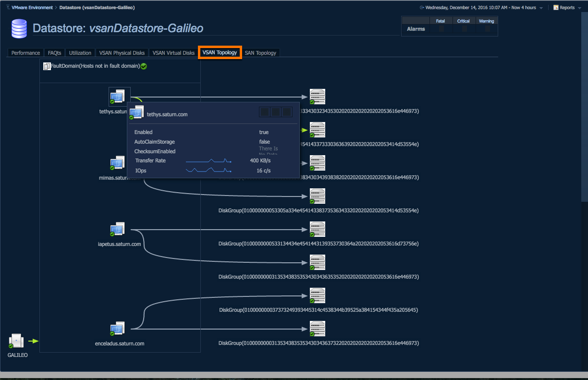This screenshot has height=380, width=588.
Task: Select the mimas.saturn.com host icon
Action: [117, 163]
